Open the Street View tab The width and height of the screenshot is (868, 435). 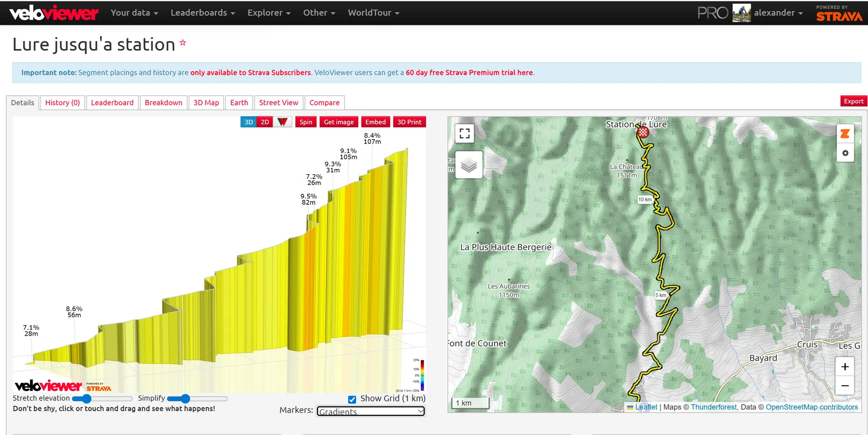coord(278,102)
